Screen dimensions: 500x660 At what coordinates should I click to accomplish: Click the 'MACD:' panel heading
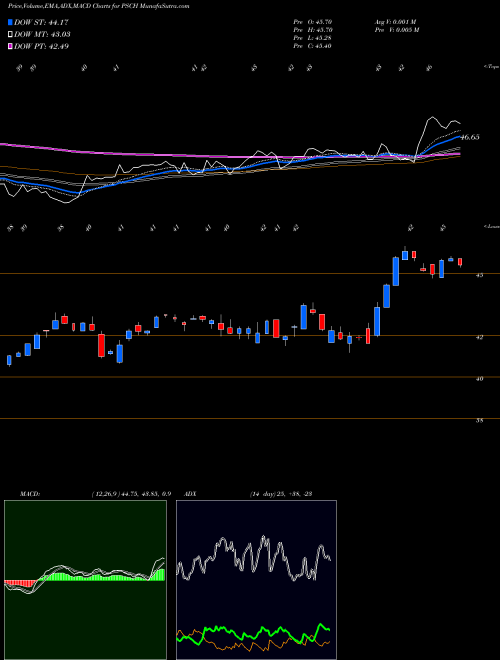[x=30, y=494]
